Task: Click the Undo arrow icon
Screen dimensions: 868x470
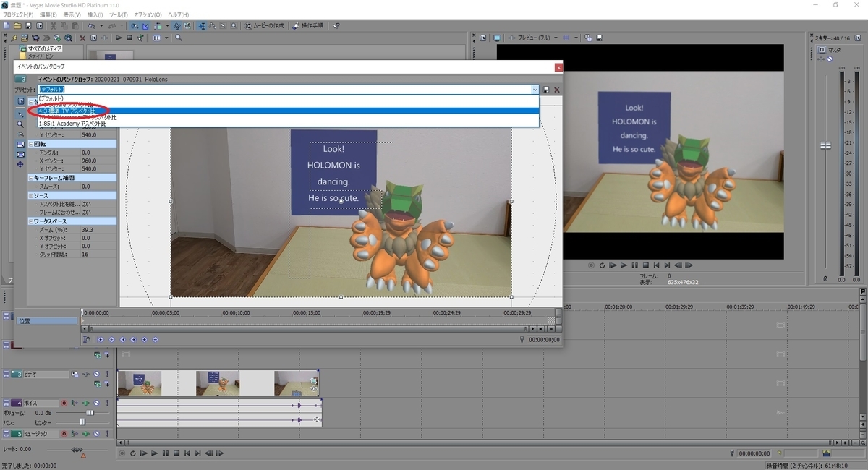Action: click(x=91, y=25)
